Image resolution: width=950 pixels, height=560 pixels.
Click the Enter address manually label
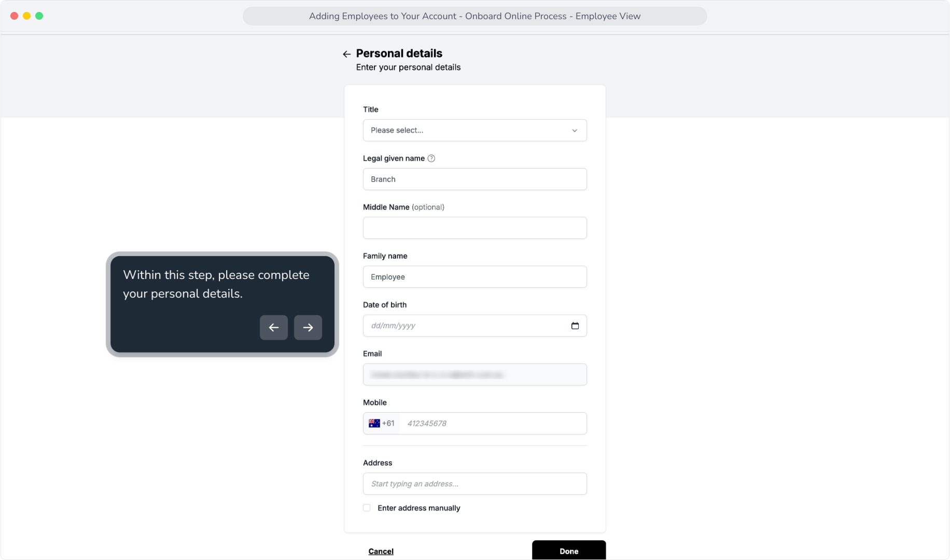418,508
